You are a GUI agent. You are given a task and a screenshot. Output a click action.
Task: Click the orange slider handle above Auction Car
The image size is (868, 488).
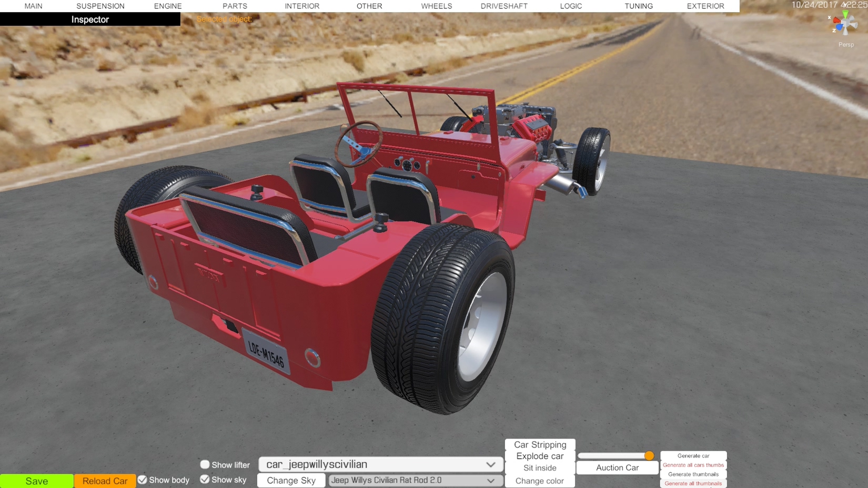pos(649,455)
